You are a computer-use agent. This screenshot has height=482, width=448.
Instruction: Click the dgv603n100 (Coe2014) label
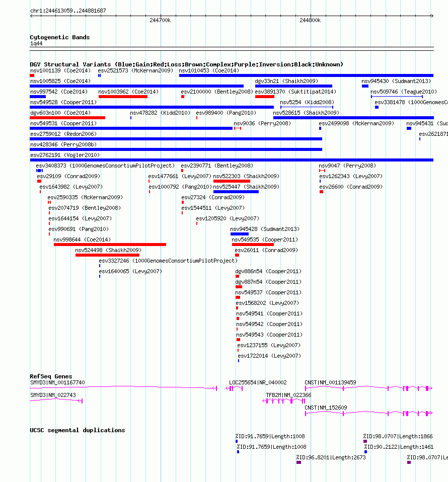(60, 113)
